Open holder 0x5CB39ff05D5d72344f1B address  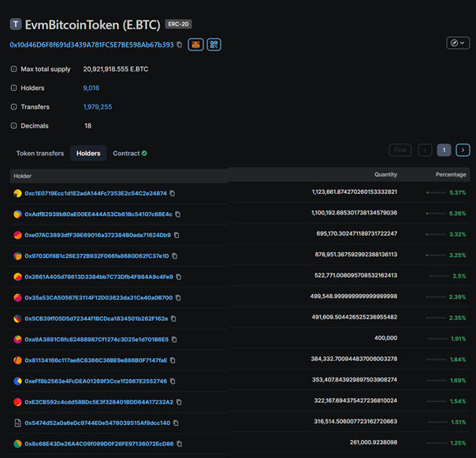click(x=96, y=318)
